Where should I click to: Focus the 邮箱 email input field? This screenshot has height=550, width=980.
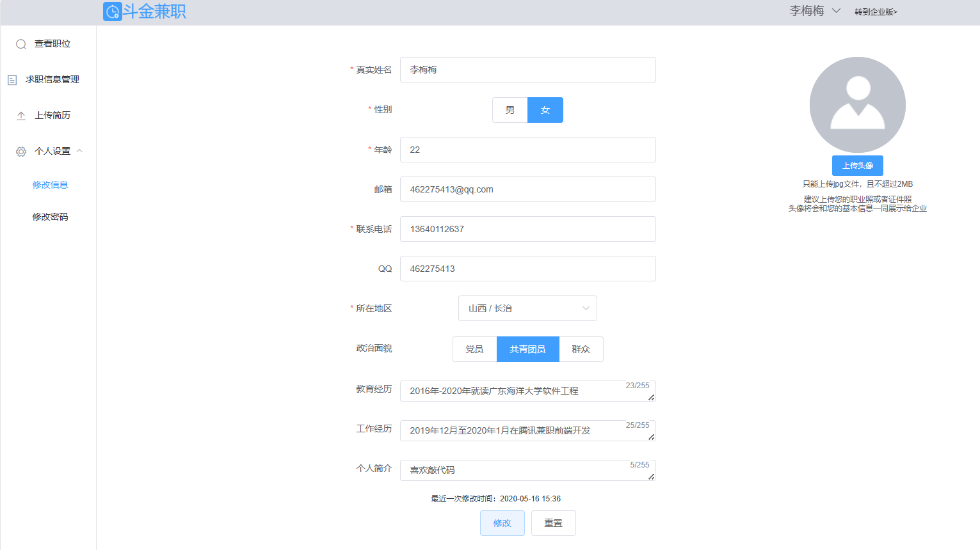pos(528,189)
